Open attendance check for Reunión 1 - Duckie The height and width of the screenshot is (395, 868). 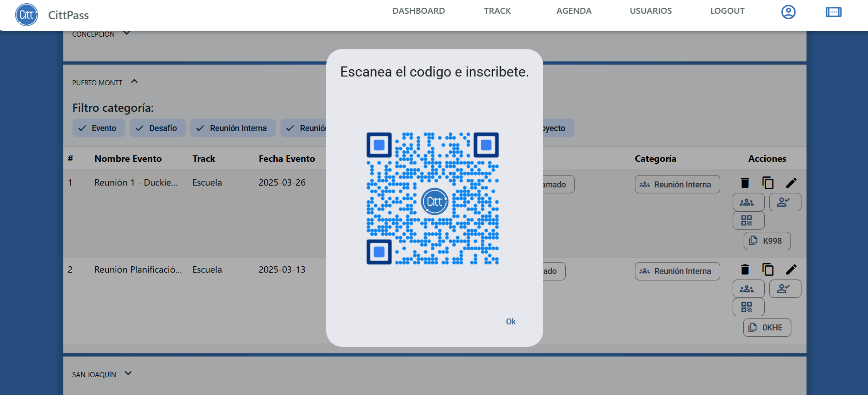(x=785, y=202)
